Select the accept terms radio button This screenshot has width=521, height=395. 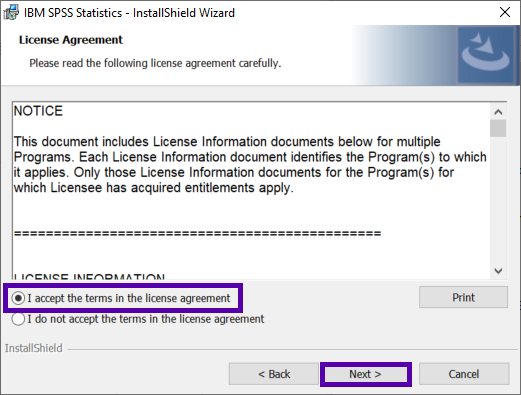pyautogui.click(x=18, y=298)
